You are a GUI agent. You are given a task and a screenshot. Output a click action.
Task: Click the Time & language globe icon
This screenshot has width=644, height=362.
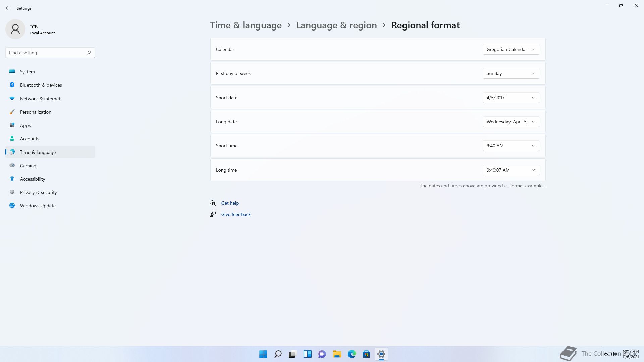pyautogui.click(x=12, y=152)
